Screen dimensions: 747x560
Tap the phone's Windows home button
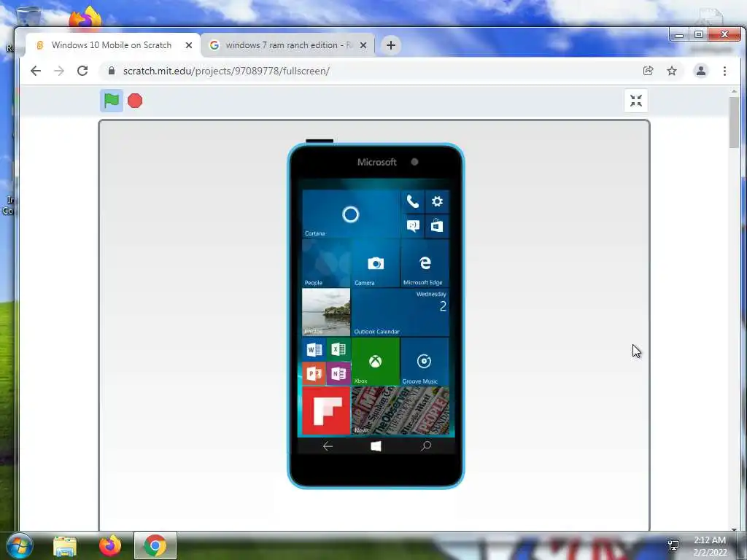tap(376, 446)
